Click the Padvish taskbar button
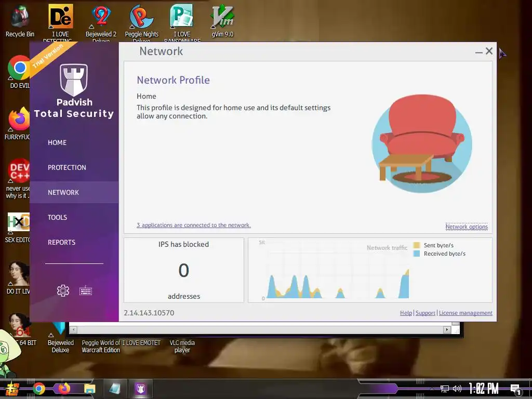Image resolution: width=532 pixels, height=399 pixels. pyautogui.click(x=140, y=389)
